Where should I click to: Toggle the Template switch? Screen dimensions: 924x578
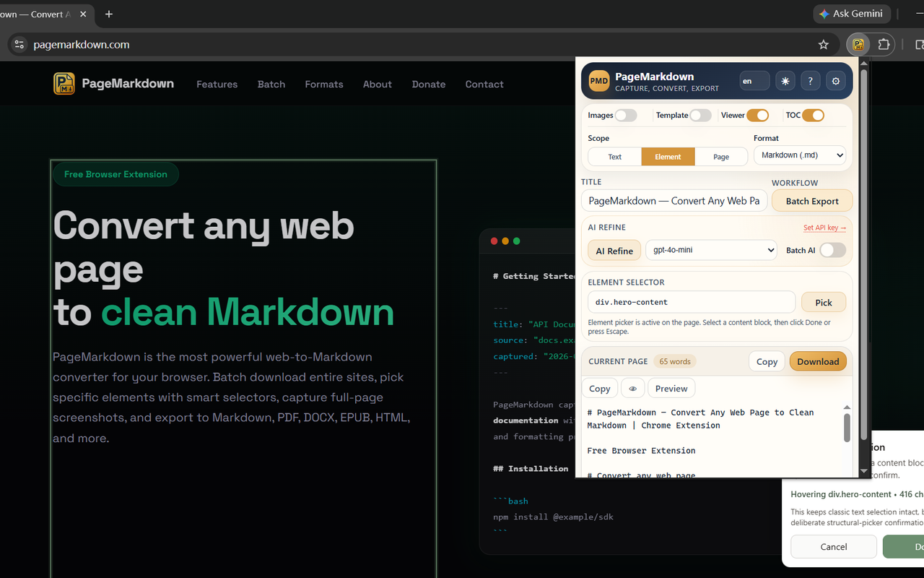pos(700,115)
